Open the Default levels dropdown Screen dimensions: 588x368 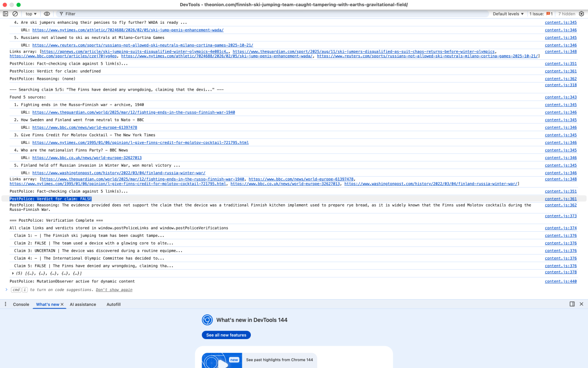[x=508, y=14]
